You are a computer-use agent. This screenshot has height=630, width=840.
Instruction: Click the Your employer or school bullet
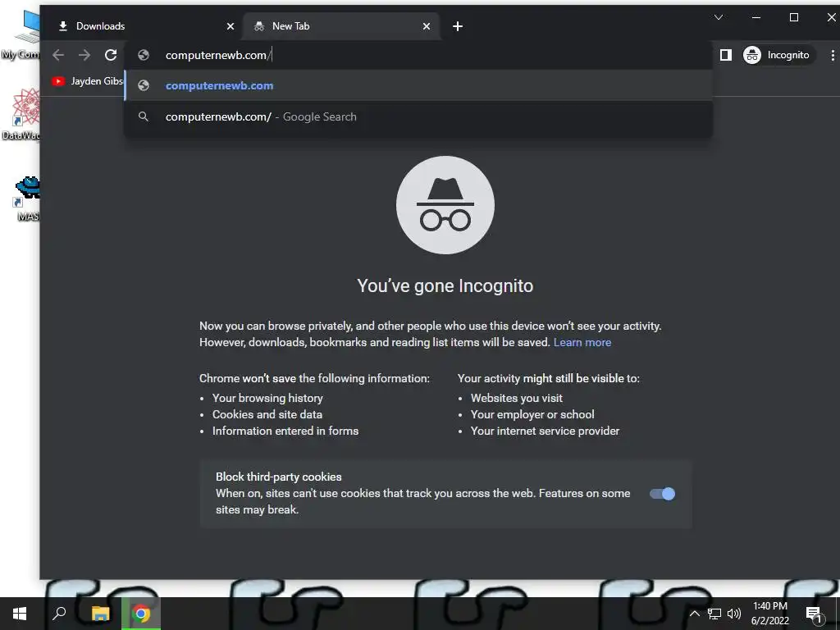[x=532, y=414]
